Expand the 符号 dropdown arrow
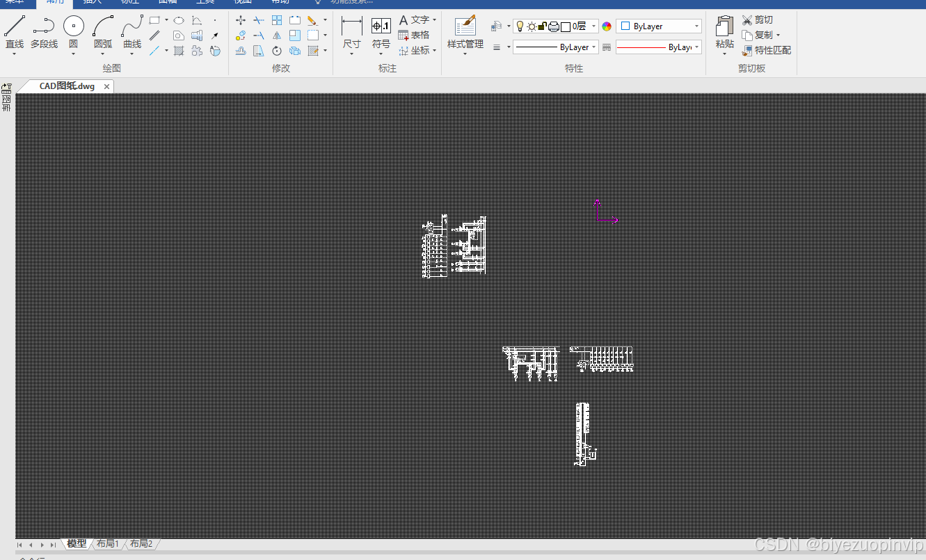Screen dimensions: 926x560 coord(381,54)
